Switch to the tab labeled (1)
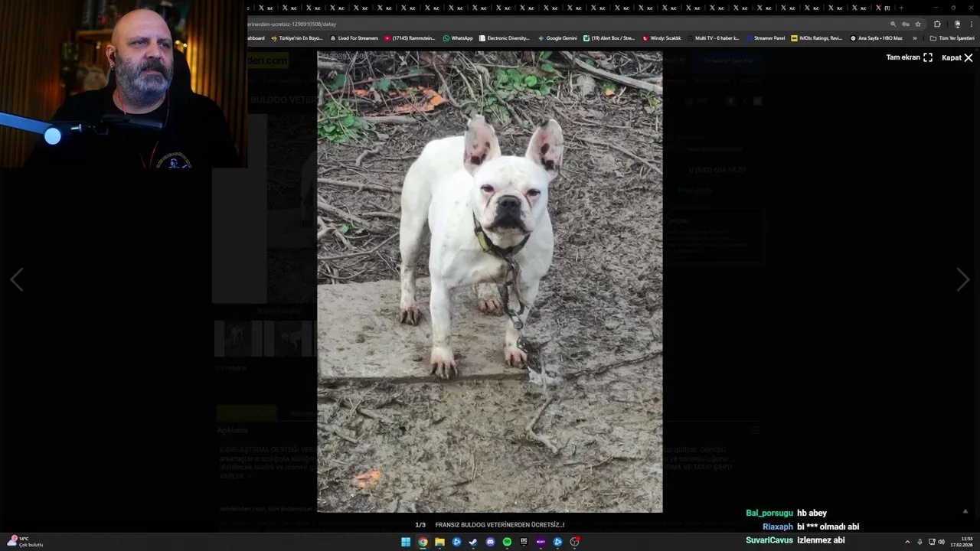This screenshot has width=980, height=551. (884, 8)
